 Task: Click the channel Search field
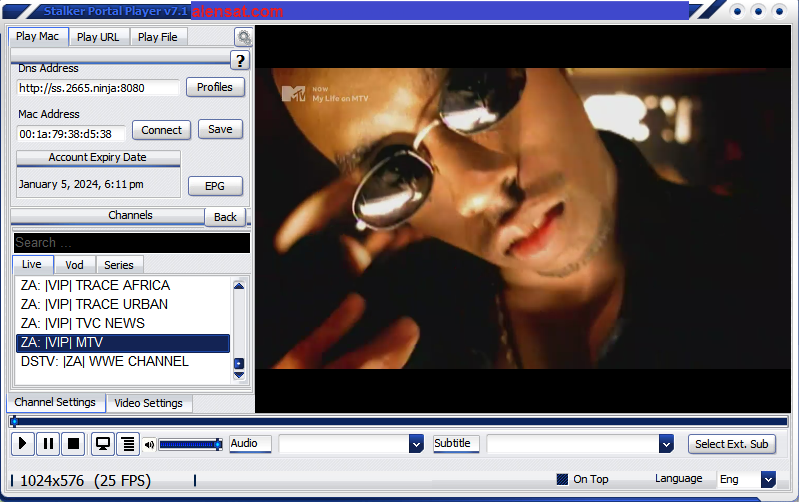131,242
